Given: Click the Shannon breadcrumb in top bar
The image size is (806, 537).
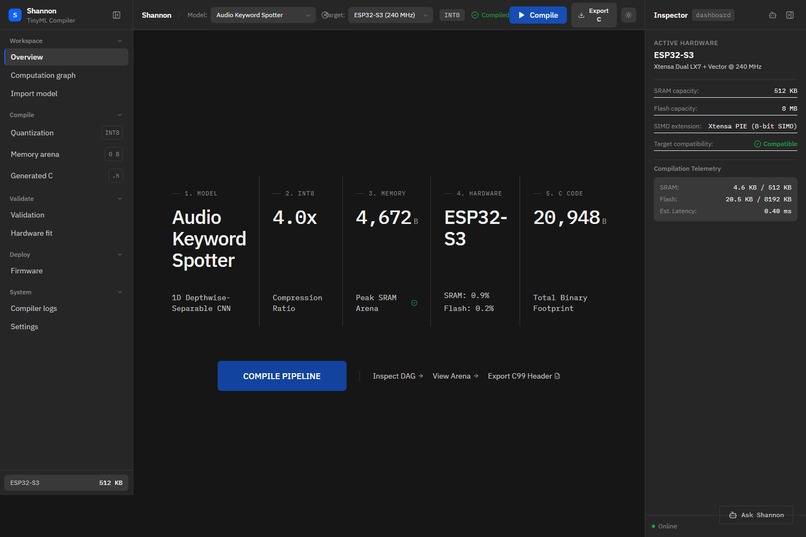Looking at the screenshot, I should tap(156, 15).
